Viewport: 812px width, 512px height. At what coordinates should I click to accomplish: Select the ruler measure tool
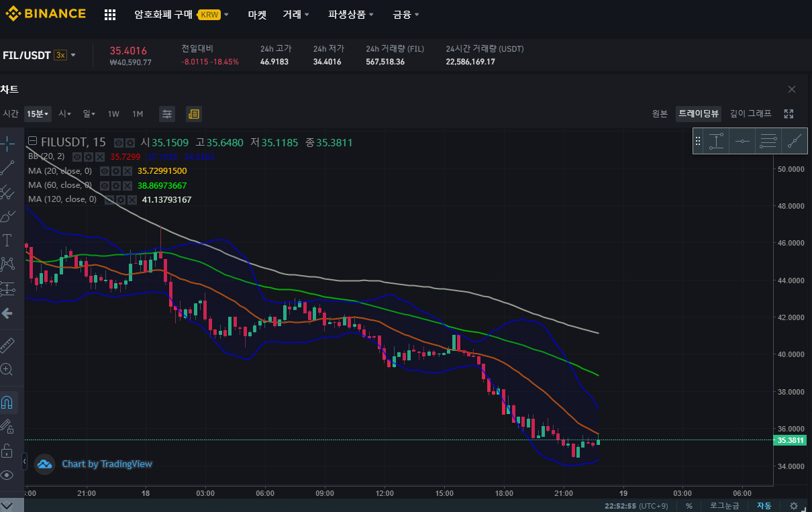coord(7,345)
